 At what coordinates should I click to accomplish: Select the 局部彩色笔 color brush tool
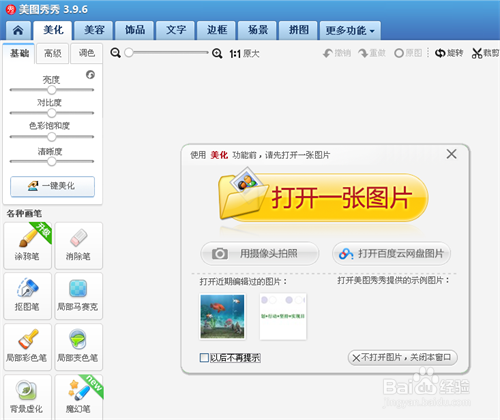pyautogui.click(x=27, y=347)
